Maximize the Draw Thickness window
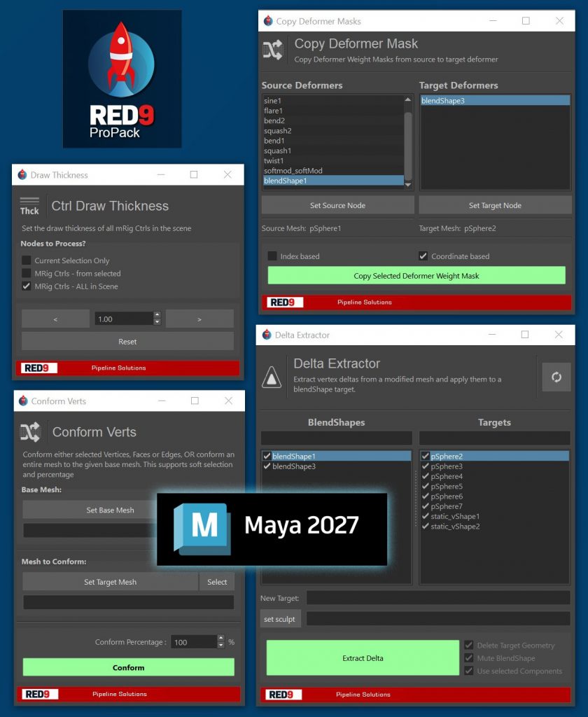Screen dimensions: 588x717 194,174
